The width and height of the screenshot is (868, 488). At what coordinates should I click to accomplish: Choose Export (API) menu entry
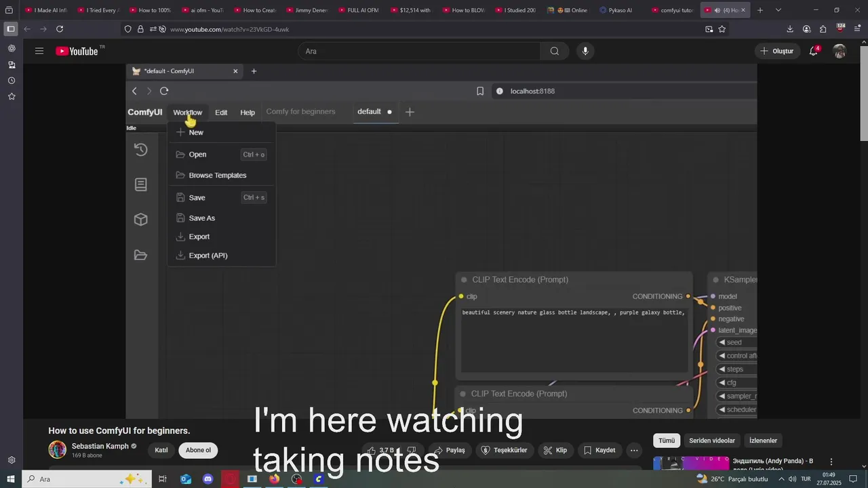coord(221,256)
